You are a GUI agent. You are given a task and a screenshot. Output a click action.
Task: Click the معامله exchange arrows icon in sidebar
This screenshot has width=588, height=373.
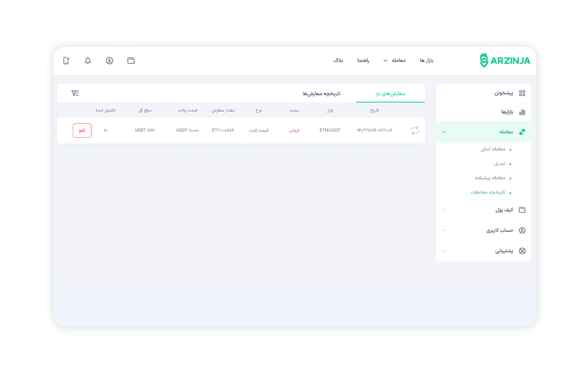point(522,132)
